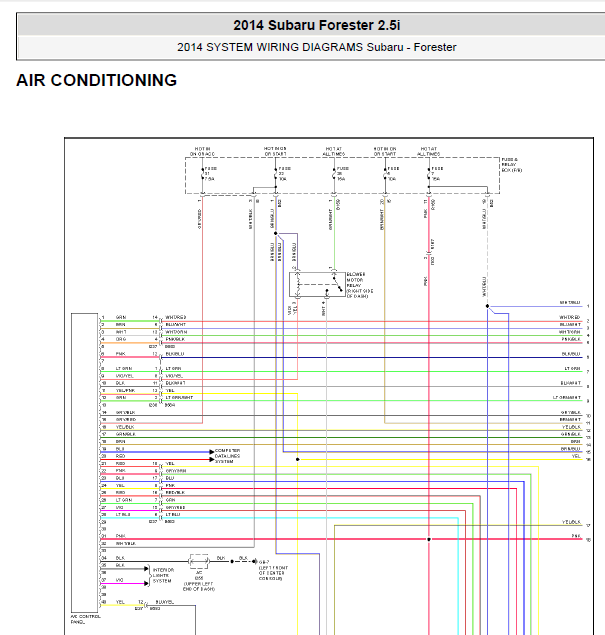Click the blower motor relay box symbol
605x635 pixels.
pyautogui.click(x=317, y=284)
